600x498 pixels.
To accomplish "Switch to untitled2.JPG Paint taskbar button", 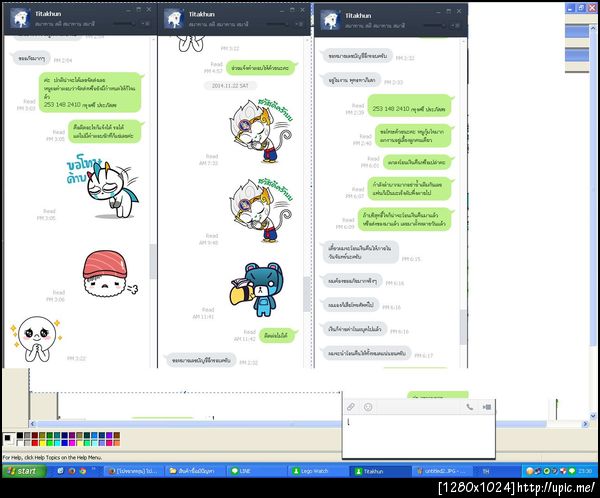I will click(441, 471).
